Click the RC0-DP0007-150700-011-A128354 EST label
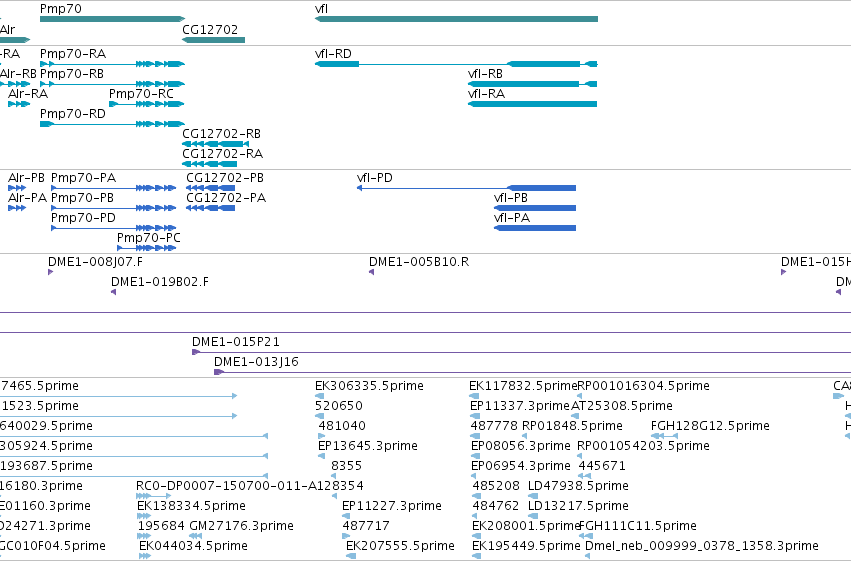The width and height of the screenshot is (851, 561). tap(250, 486)
